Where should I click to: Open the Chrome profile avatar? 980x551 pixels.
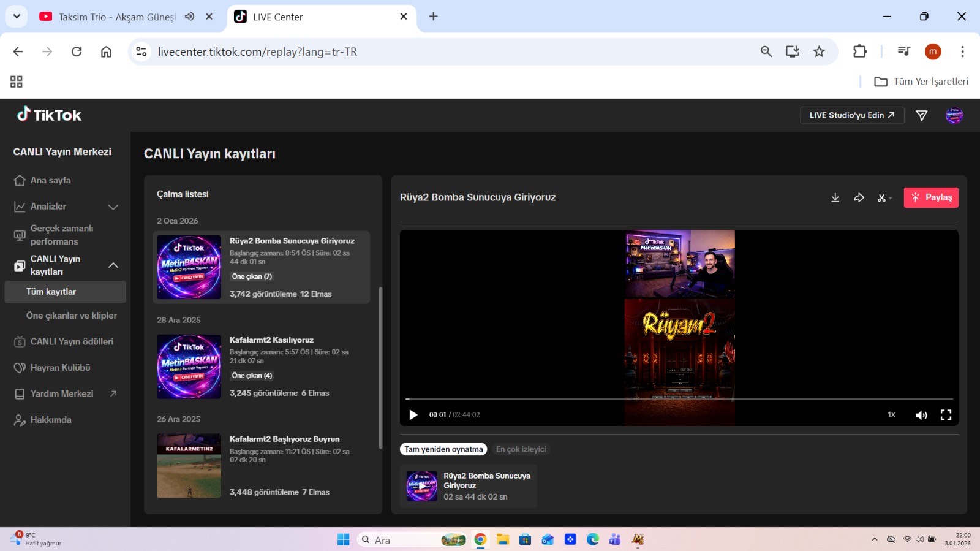pos(933,51)
